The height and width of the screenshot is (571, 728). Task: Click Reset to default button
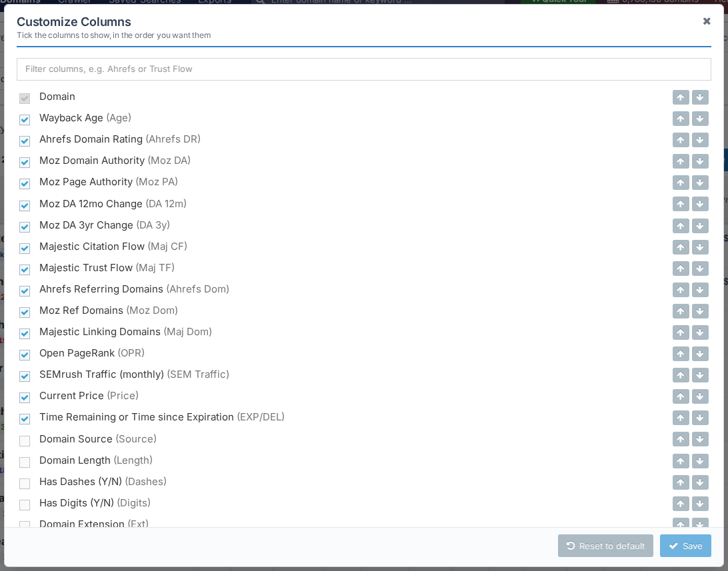pyautogui.click(x=605, y=546)
